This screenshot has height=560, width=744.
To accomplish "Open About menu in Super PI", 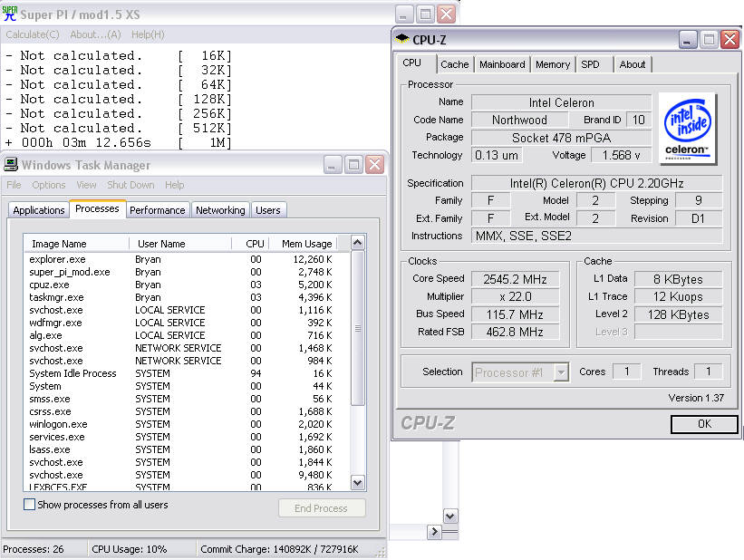I will click(x=95, y=34).
